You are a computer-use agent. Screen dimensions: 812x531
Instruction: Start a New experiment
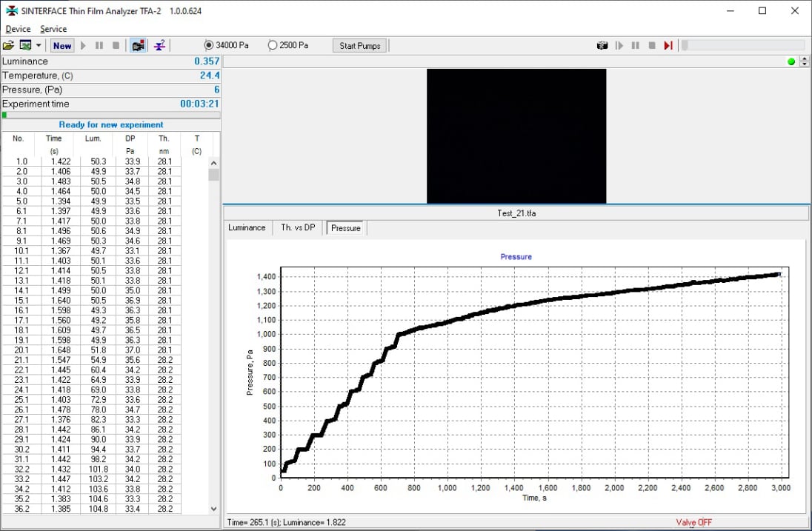[62, 45]
